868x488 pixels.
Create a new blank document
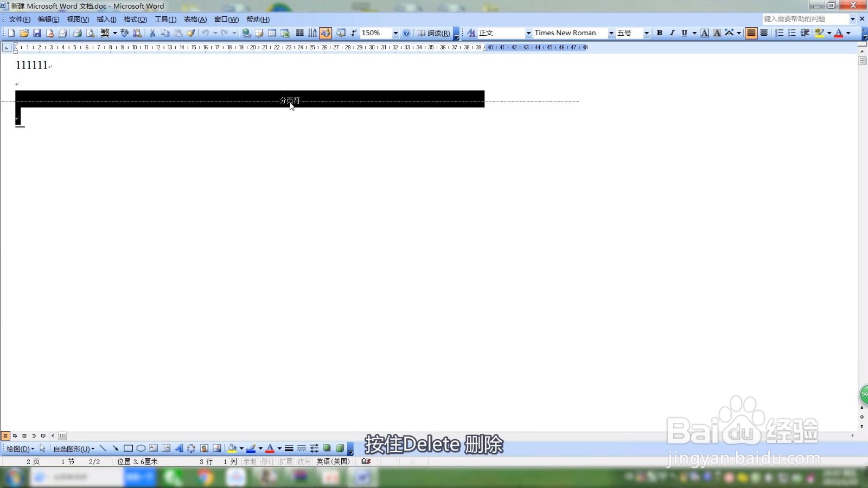(11, 33)
